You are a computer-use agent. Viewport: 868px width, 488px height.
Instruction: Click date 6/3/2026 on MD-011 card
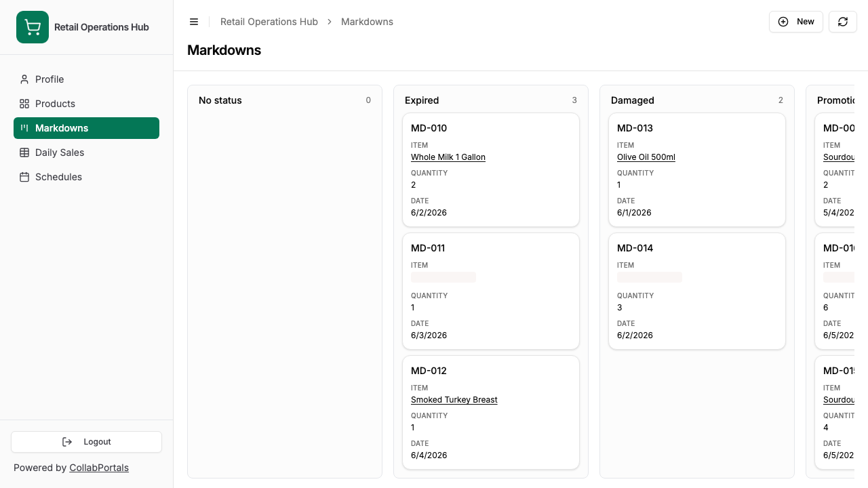(x=429, y=335)
